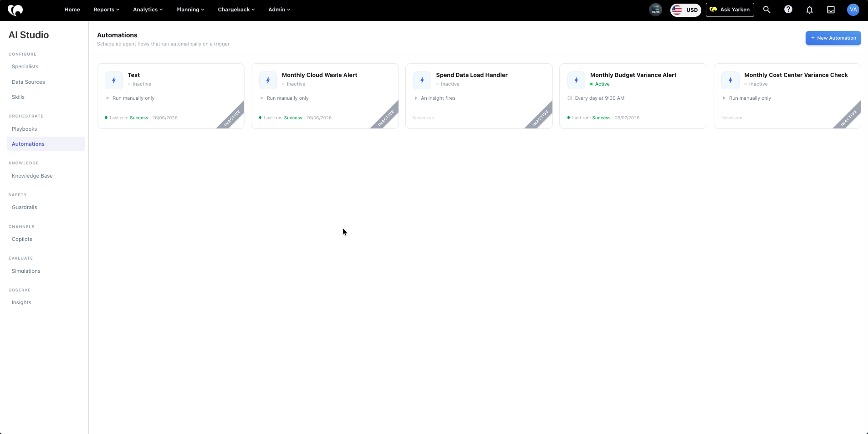Click the lightning icon on Test card

click(x=114, y=80)
